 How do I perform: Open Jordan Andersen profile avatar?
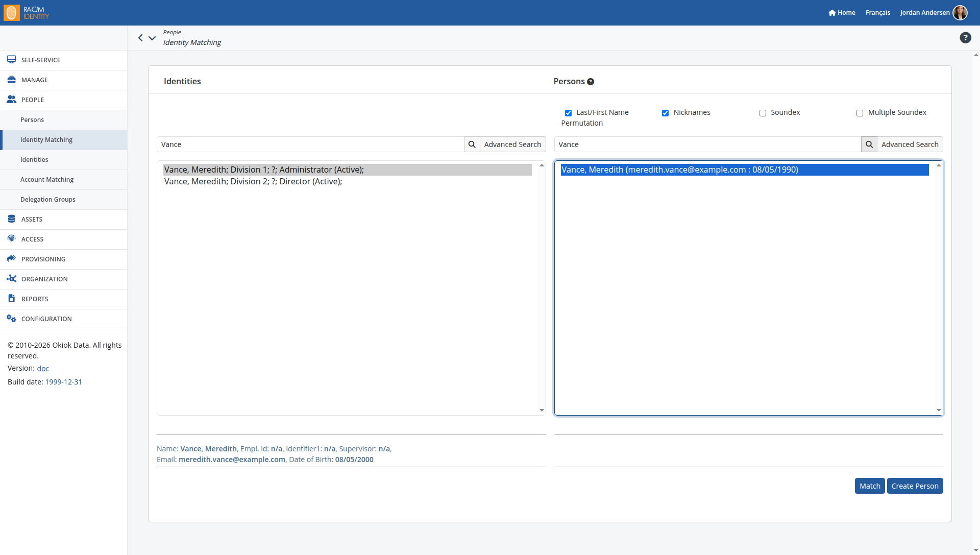click(960, 13)
